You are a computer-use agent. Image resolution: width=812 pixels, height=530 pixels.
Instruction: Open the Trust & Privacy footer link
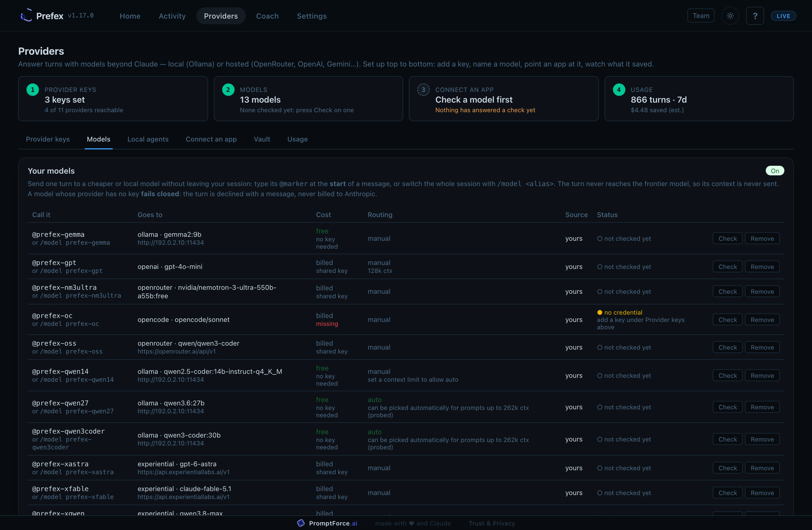coord(492,523)
